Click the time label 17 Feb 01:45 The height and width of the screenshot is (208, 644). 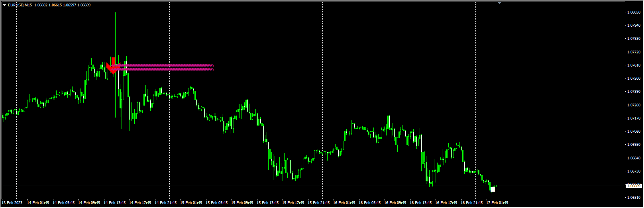(497, 203)
